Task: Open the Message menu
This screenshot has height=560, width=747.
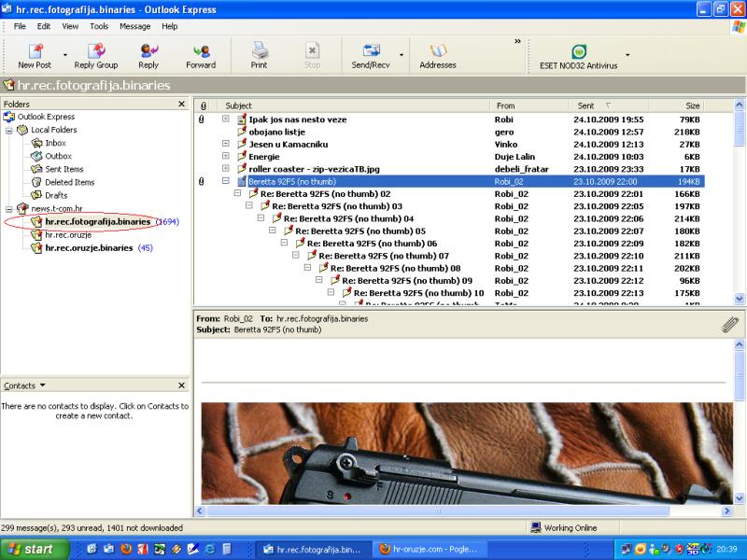Action: coord(134,26)
